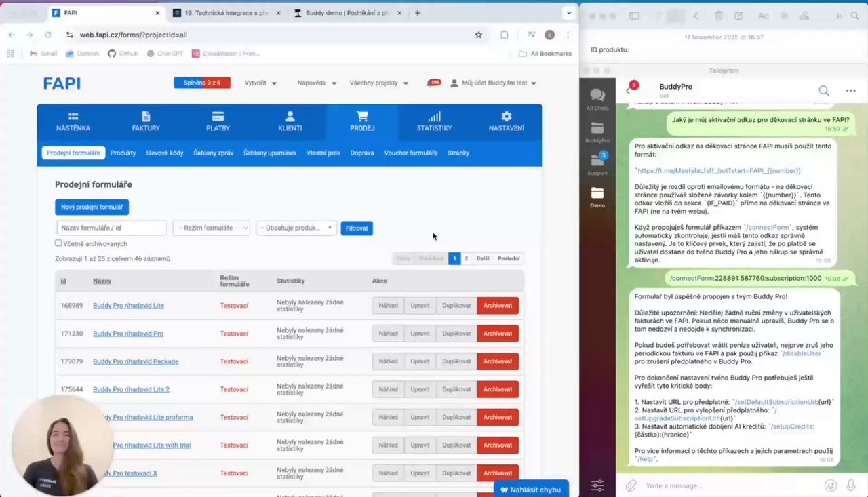
Task: Open a new browser tab
Action: [x=417, y=13]
